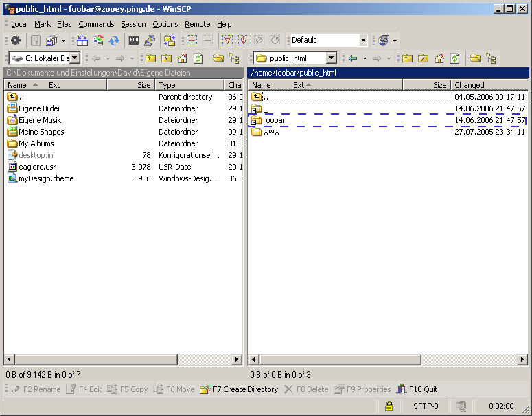
Task: Click F7 Create Directory button
Action: tap(239, 389)
